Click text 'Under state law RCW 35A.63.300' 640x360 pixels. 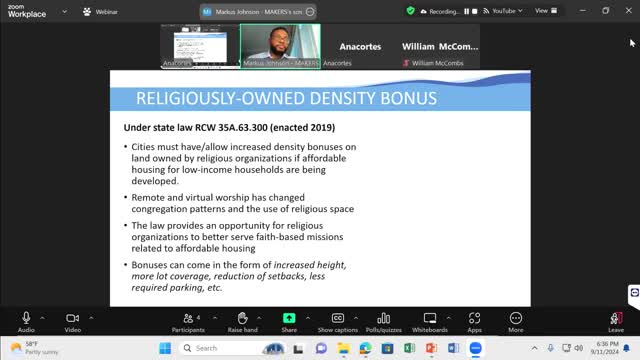(196, 127)
